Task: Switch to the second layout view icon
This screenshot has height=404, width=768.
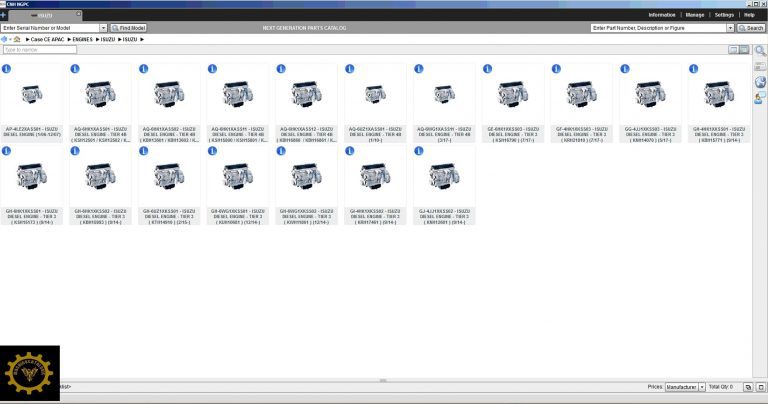Action: pyautogui.click(x=744, y=49)
